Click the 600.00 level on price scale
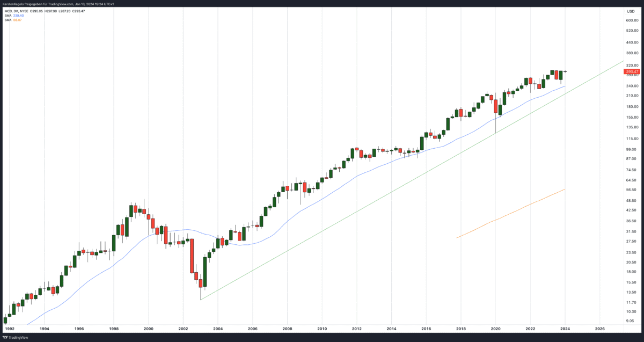Viewport: 644px width, 342px height. tap(632, 20)
